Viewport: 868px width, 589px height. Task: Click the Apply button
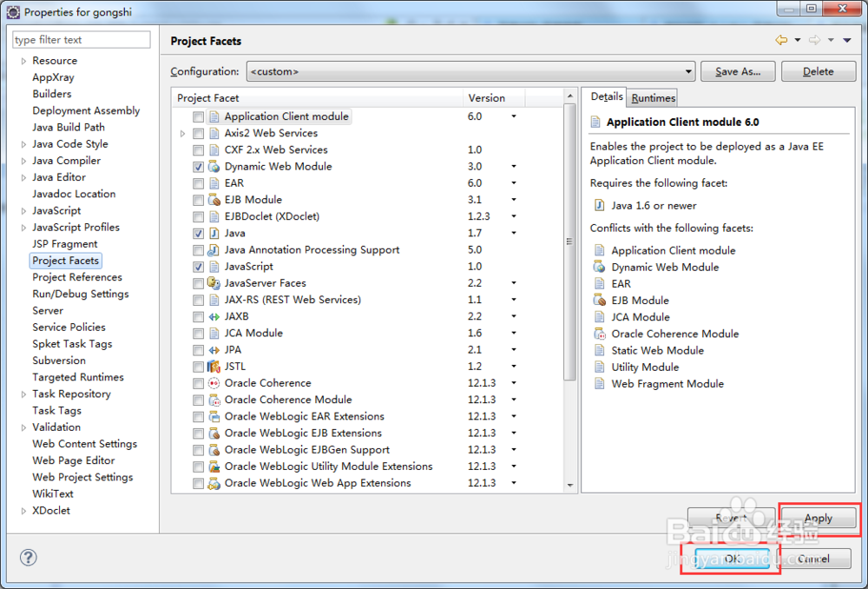point(819,519)
